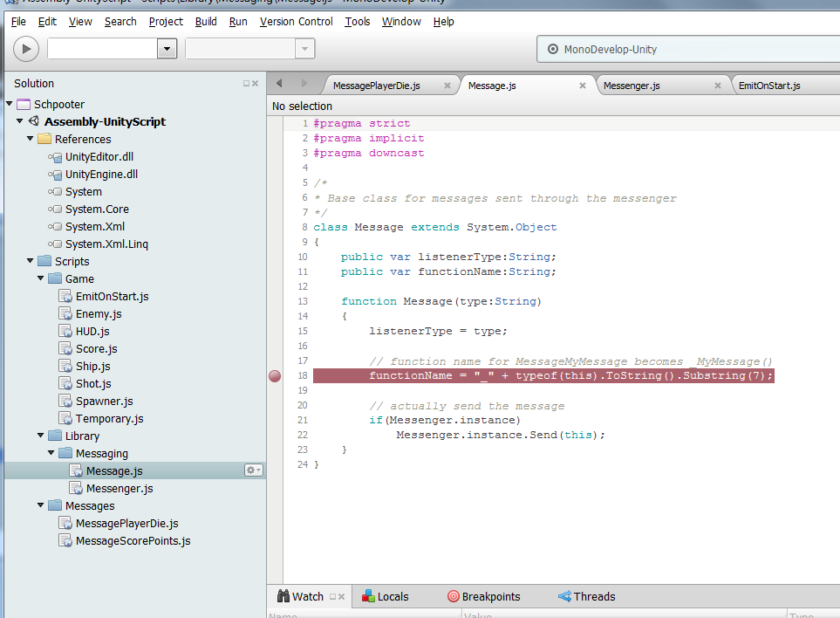
Task: Click the Shot.js file icon
Action: [x=65, y=384]
